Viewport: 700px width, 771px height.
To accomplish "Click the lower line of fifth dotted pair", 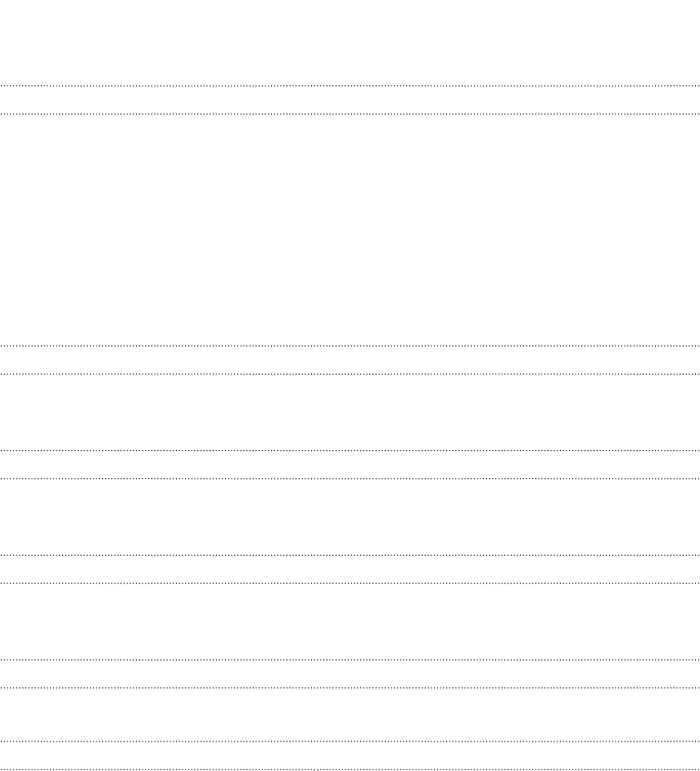I will click(x=350, y=688).
